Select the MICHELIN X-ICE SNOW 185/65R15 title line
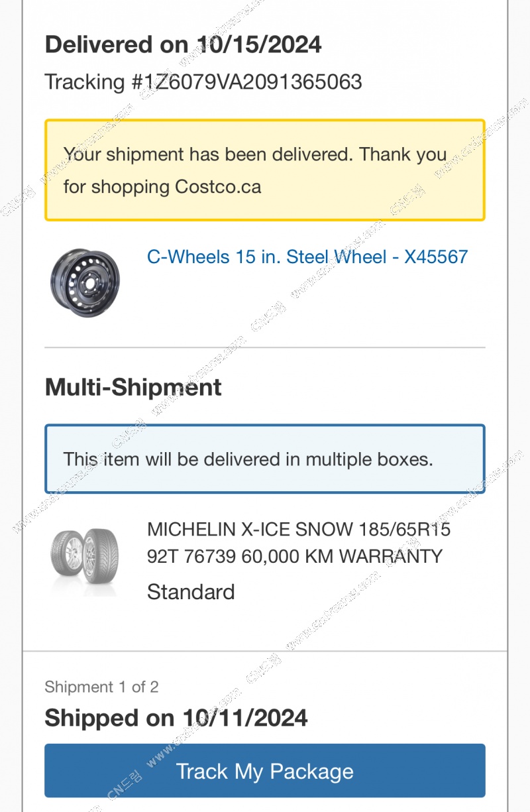The height and width of the screenshot is (812, 530). (299, 530)
